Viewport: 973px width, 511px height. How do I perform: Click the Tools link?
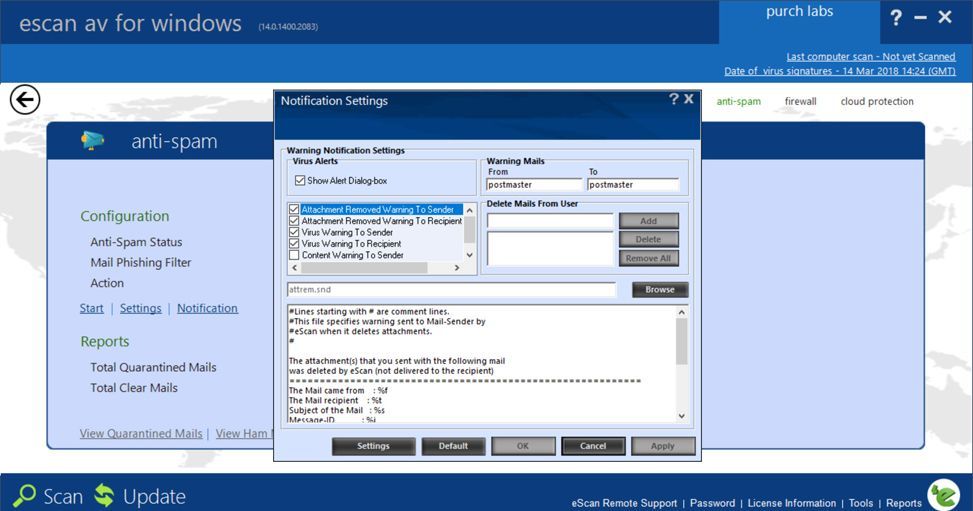click(861, 503)
